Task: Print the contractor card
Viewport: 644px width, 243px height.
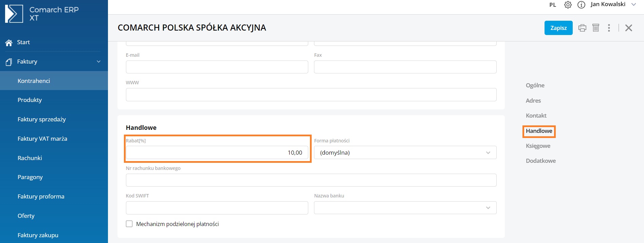Action: (583, 28)
